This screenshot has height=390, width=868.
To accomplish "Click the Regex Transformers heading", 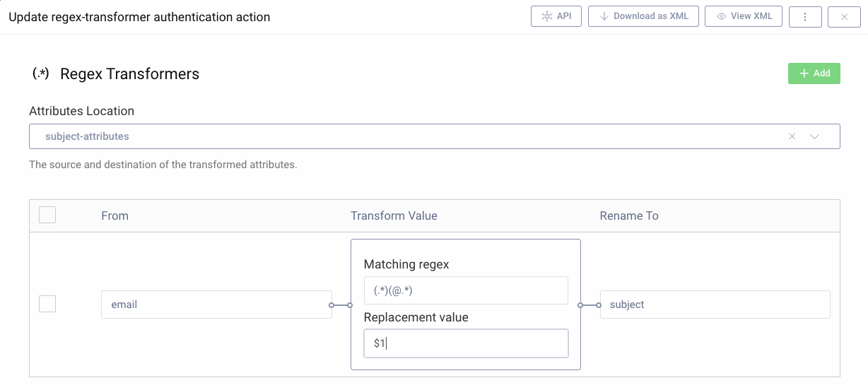I will pyautogui.click(x=130, y=73).
